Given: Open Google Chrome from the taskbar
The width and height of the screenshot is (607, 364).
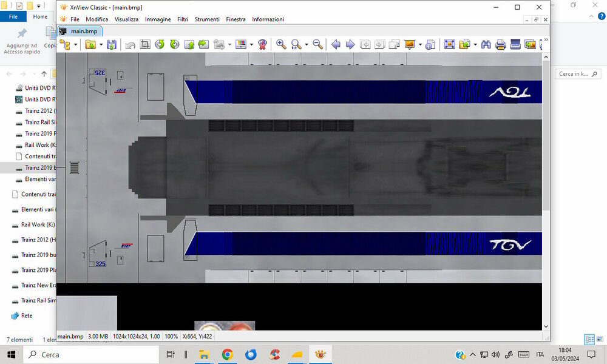Looking at the screenshot, I should (227, 354).
